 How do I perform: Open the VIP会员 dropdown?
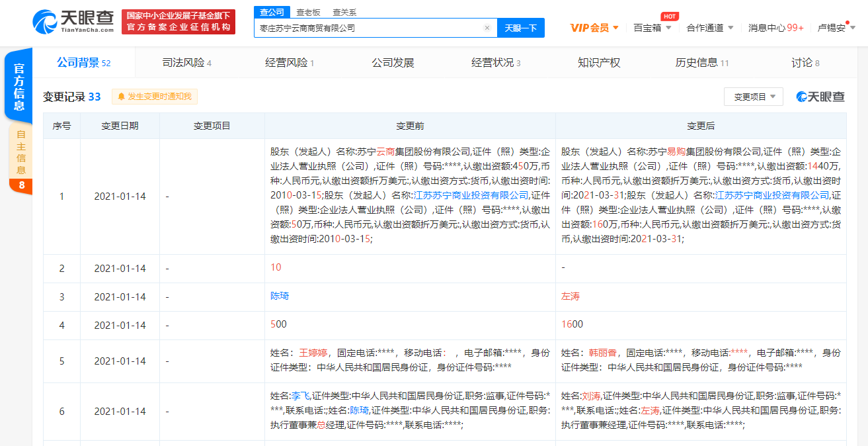coord(594,28)
